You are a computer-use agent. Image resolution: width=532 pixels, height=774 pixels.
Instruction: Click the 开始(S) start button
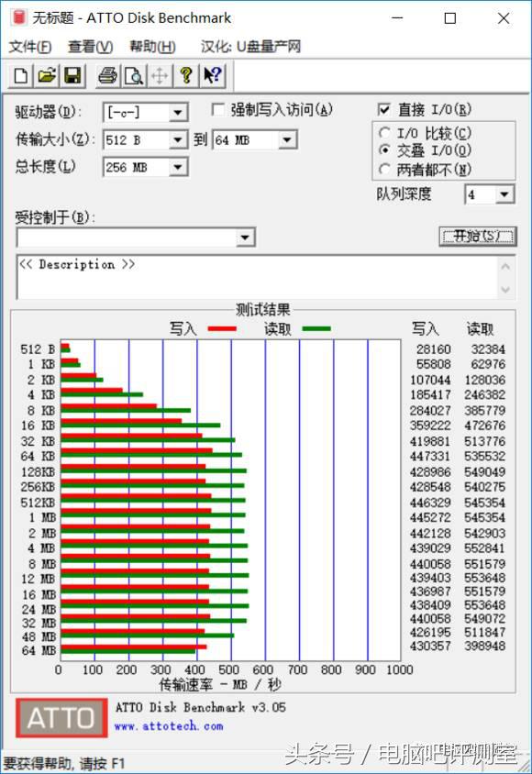pyautogui.click(x=477, y=237)
